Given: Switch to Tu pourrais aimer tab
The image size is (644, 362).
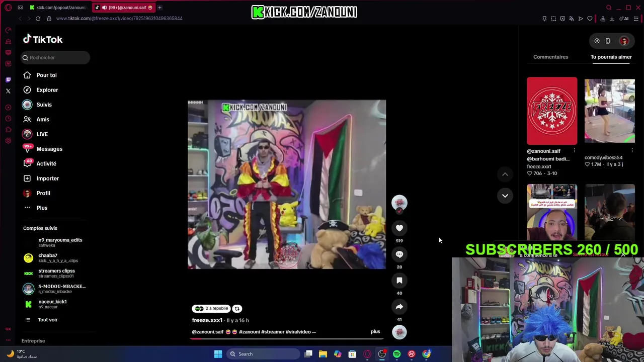Looking at the screenshot, I should pyautogui.click(x=611, y=57).
